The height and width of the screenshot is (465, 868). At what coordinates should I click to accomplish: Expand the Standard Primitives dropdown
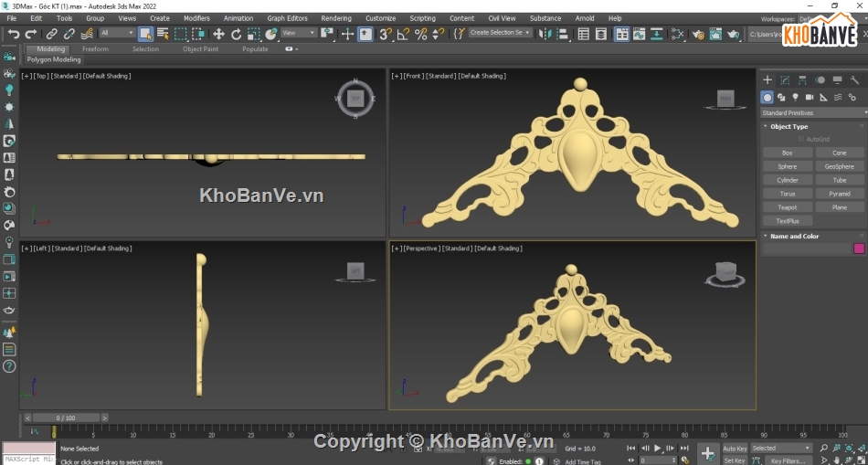(x=813, y=113)
